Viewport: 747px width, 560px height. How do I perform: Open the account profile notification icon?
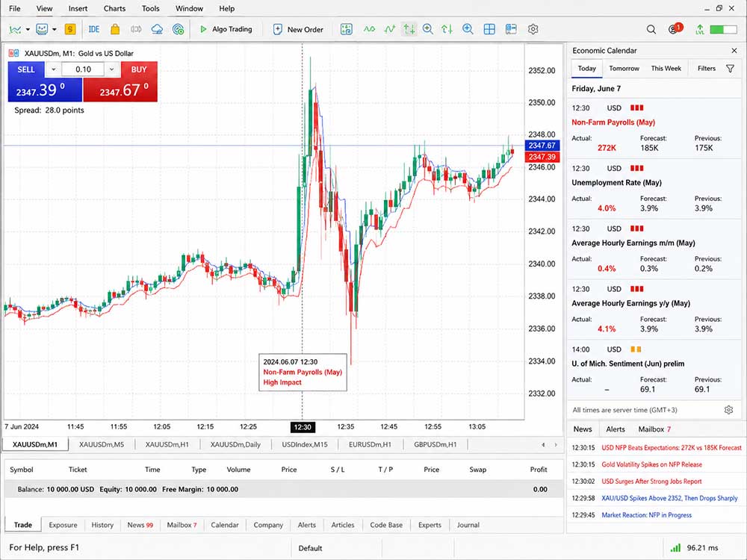675,28
